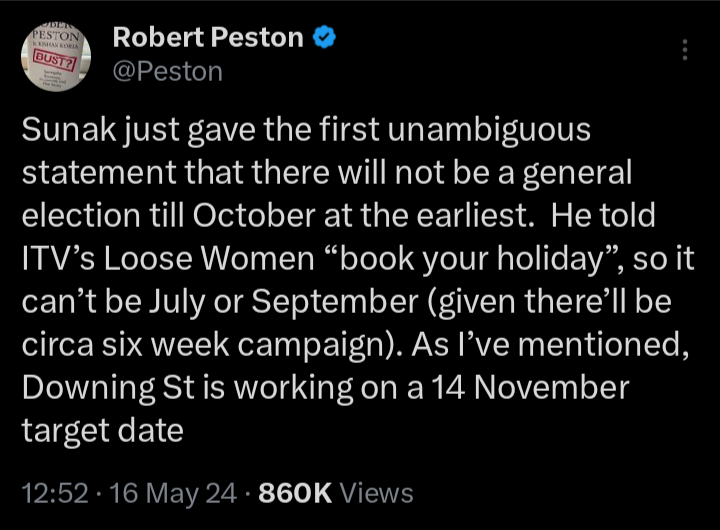Click the word July in tweet
Screen dimensions: 720x530
coord(177,302)
